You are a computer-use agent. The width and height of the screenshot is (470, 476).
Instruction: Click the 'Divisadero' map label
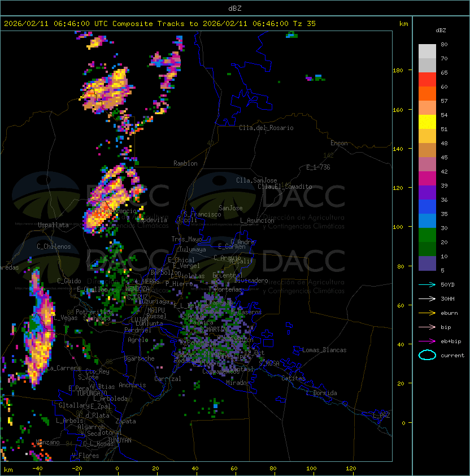click(x=251, y=280)
